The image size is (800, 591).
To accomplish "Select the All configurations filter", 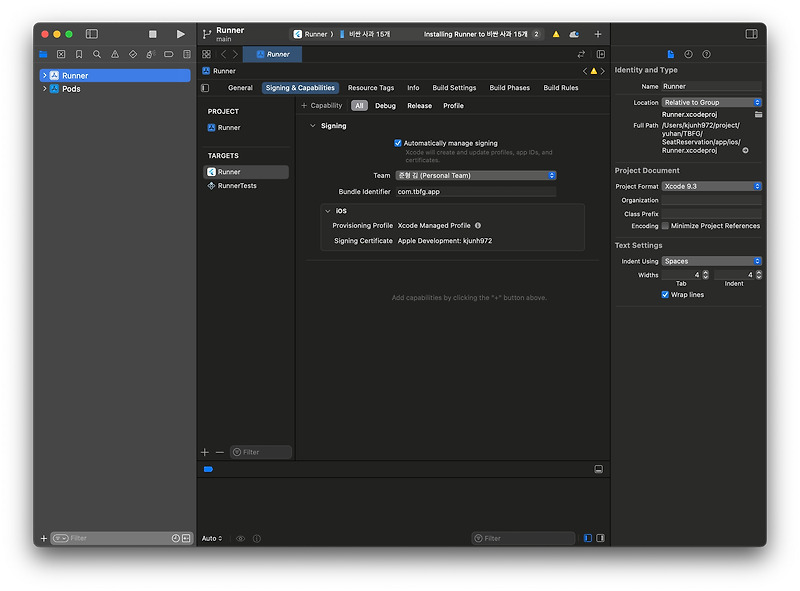I will point(359,106).
